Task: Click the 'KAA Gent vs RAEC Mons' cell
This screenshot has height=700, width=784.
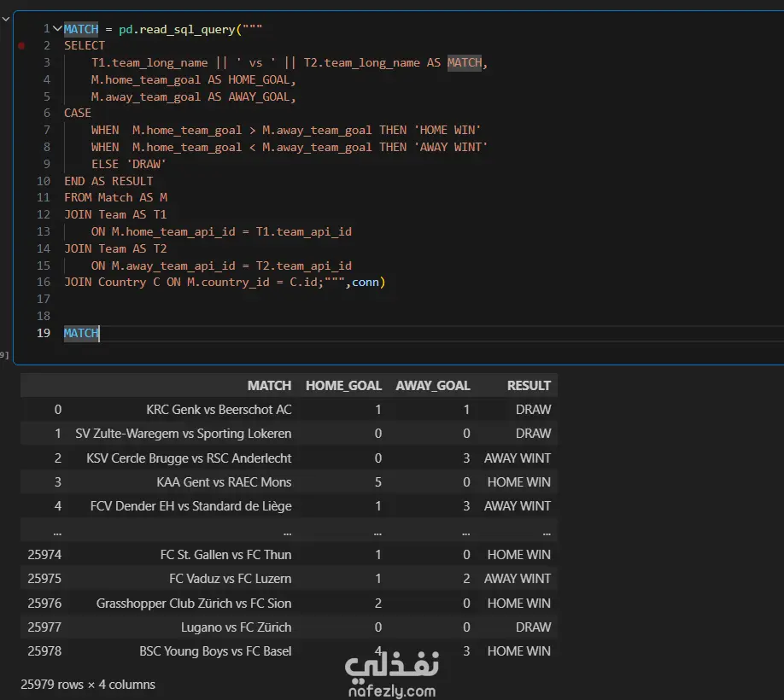Action: pyautogui.click(x=224, y=482)
